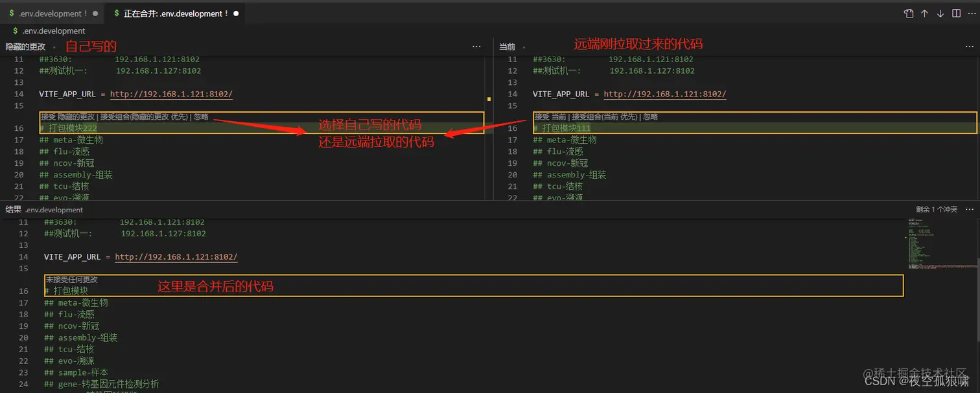Click the .env.development breadcrumb item
Screen dimensions: 980x393
tap(54, 30)
